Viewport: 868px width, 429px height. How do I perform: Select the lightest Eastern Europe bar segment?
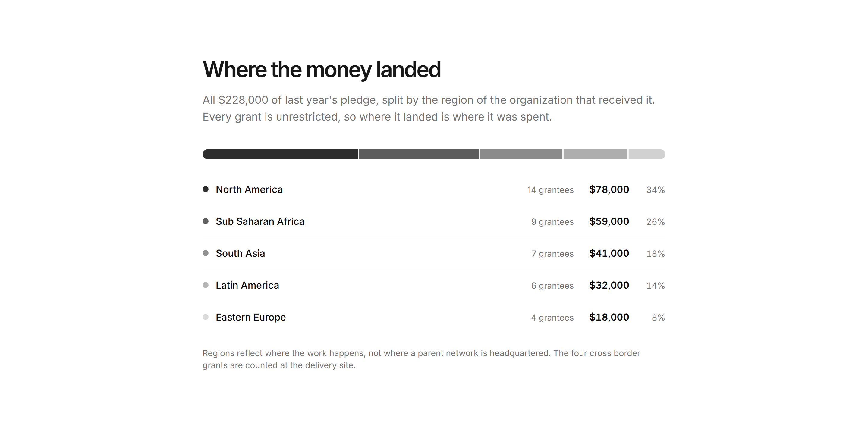pyautogui.click(x=647, y=154)
